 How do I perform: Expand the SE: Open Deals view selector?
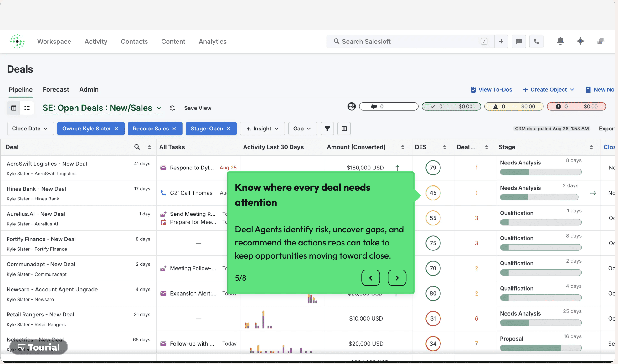(x=159, y=108)
